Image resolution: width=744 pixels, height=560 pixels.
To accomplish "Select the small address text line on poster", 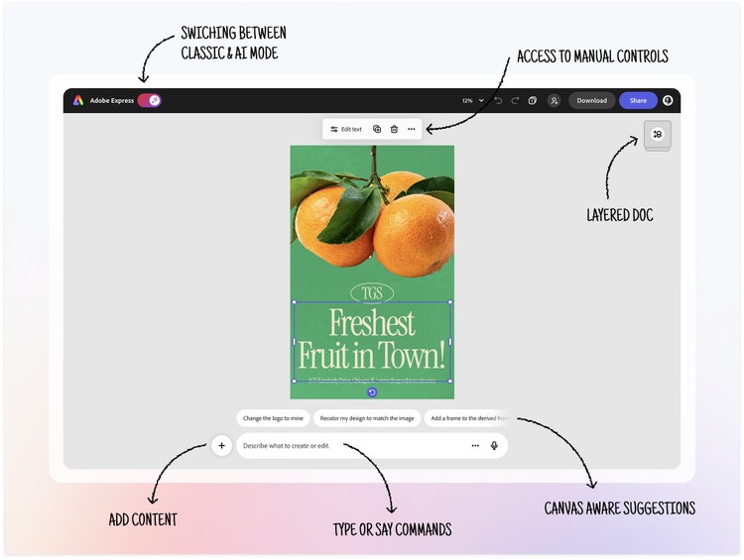I will tap(372, 381).
